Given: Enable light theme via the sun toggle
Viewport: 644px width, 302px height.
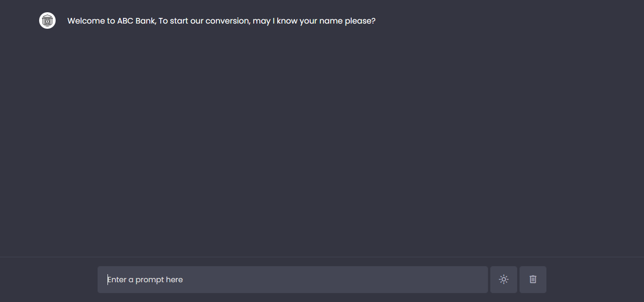Looking at the screenshot, I should pos(504,279).
